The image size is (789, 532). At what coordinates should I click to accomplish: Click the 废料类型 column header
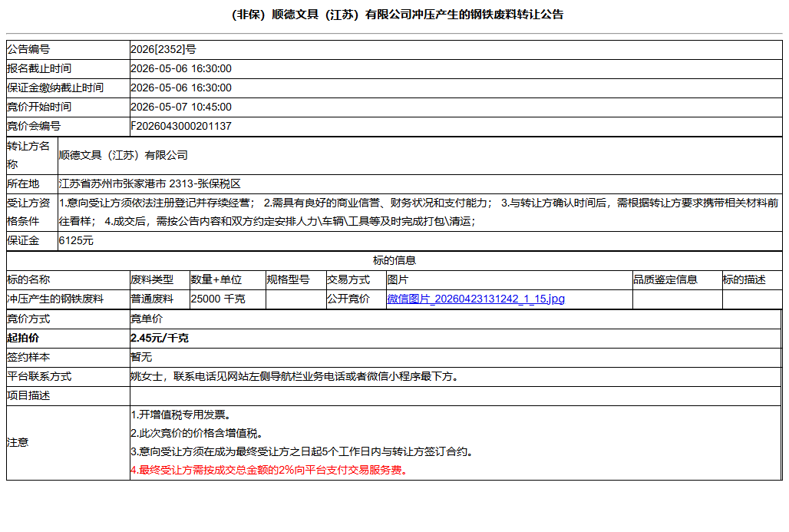tap(152, 280)
